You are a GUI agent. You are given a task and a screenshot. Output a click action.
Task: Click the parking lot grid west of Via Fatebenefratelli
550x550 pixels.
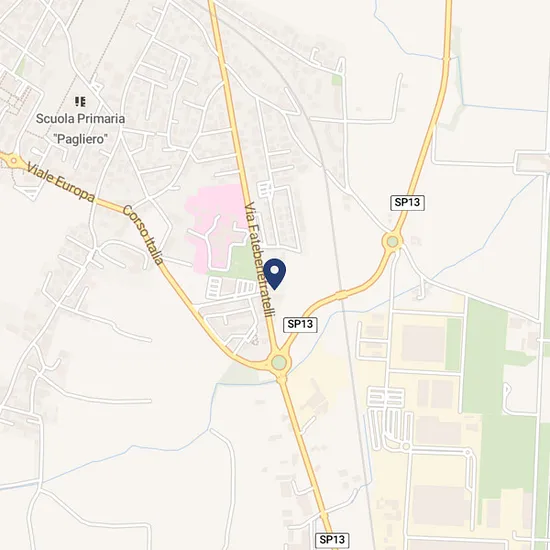(232, 288)
